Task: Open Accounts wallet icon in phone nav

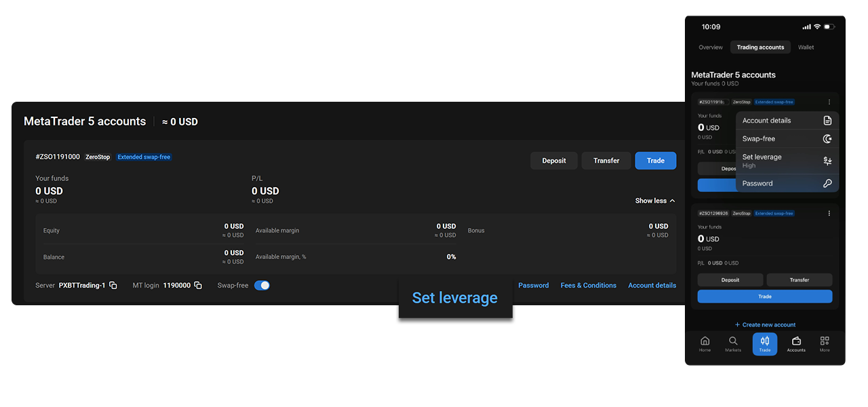Action: tap(796, 344)
